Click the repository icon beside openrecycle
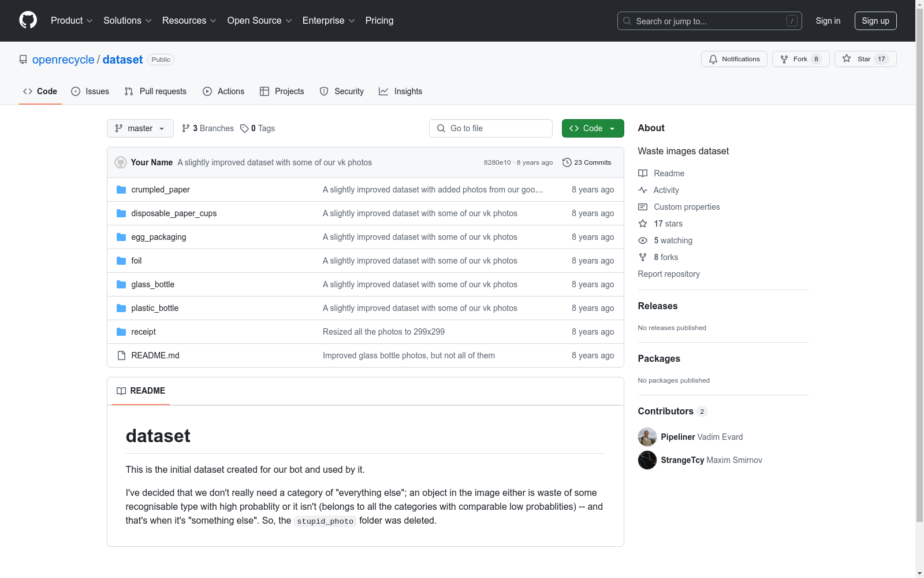Image resolution: width=924 pixels, height=578 pixels. (x=23, y=60)
